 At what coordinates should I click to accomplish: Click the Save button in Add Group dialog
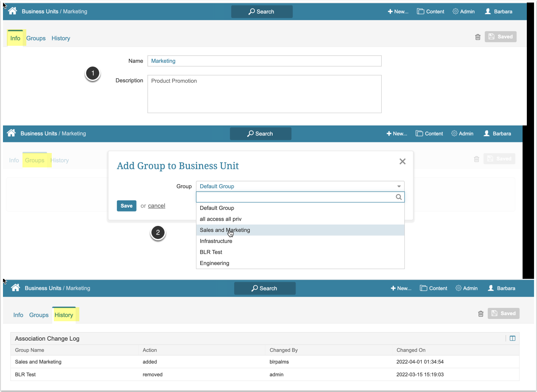126,206
